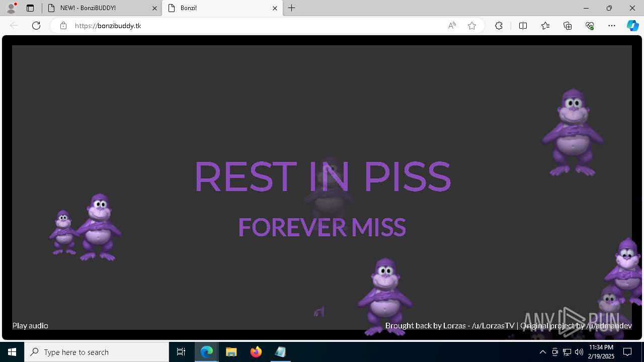Click the FOREVER MISS text
Image resolution: width=644 pixels, height=362 pixels.
(322, 227)
